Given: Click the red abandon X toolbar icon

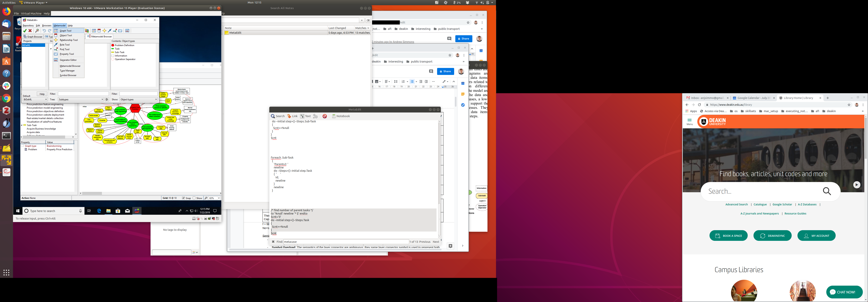Looking at the screenshot, I should [x=30, y=31].
